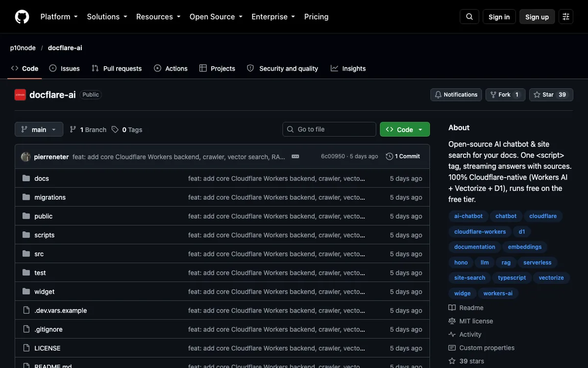Open the docs folder
Screen dimensions: 588x368
pyautogui.click(x=42, y=179)
